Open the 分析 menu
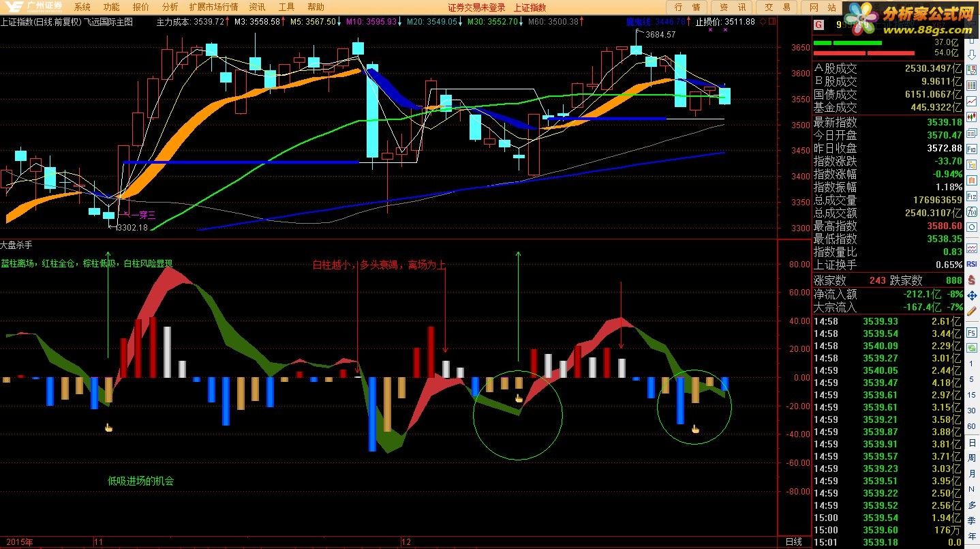 pos(170,7)
